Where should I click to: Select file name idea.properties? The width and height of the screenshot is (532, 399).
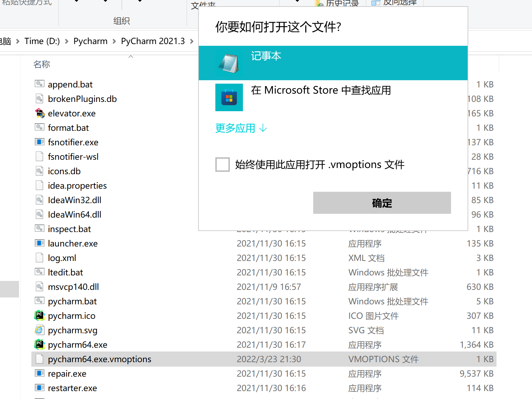tap(77, 186)
